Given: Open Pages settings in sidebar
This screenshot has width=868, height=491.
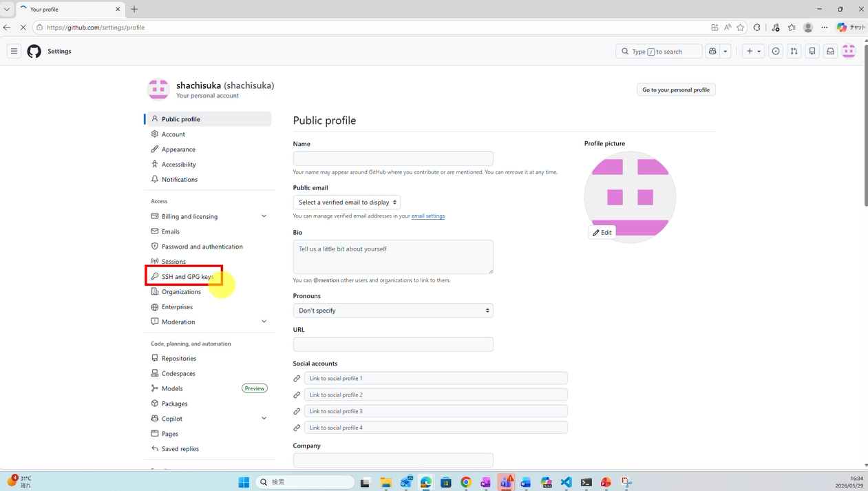Looking at the screenshot, I should tap(209, 434).
